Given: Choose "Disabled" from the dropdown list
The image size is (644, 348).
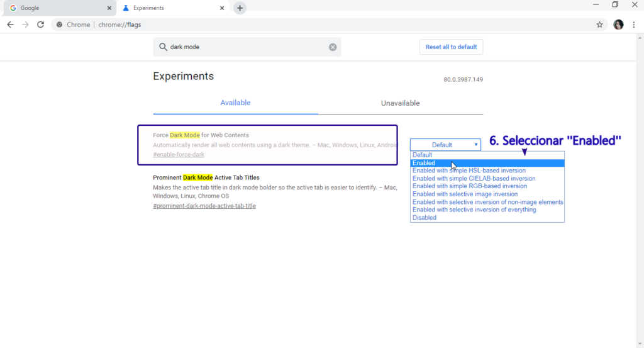Looking at the screenshot, I should pyautogui.click(x=425, y=218).
